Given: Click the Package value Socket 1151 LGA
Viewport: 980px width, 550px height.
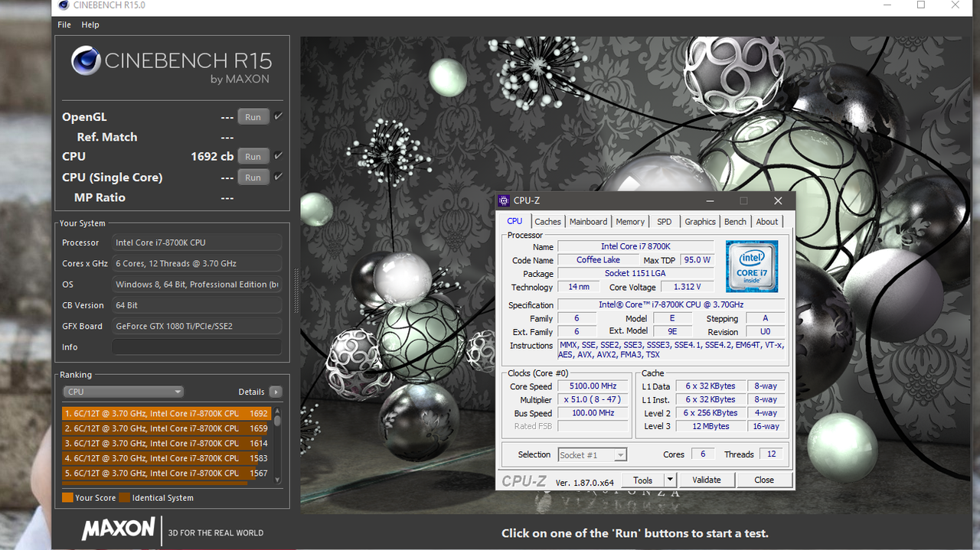Looking at the screenshot, I should point(635,273).
